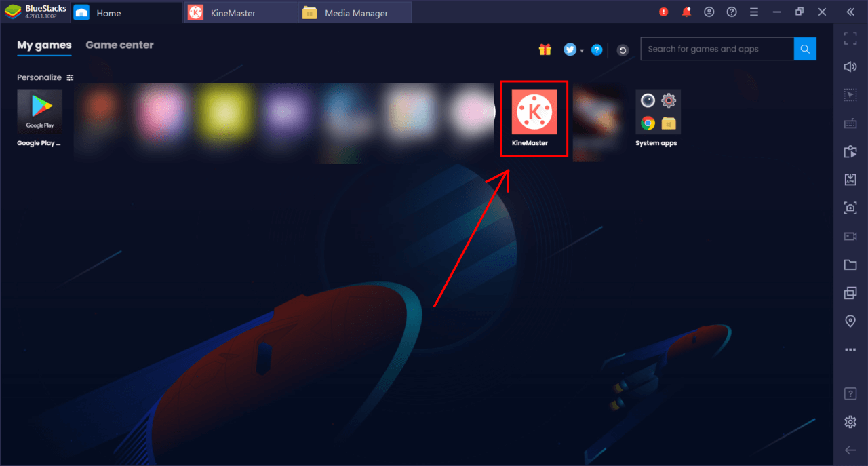Open the app thumbnail right of KineMaster
The width and height of the screenshot is (868, 466).
(x=597, y=122)
